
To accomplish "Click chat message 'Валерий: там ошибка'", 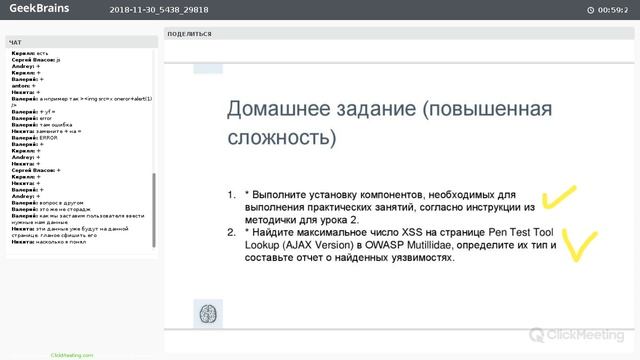I will point(42,124).
